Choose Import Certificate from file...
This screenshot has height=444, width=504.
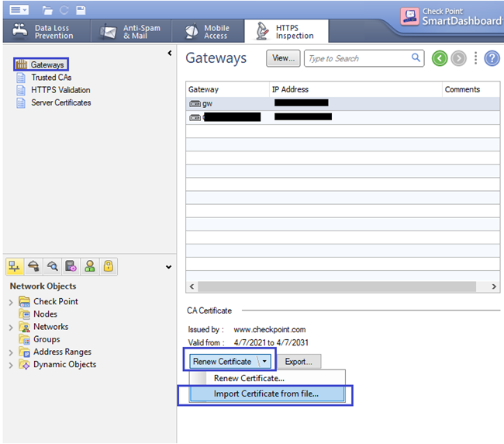click(267, 394)
